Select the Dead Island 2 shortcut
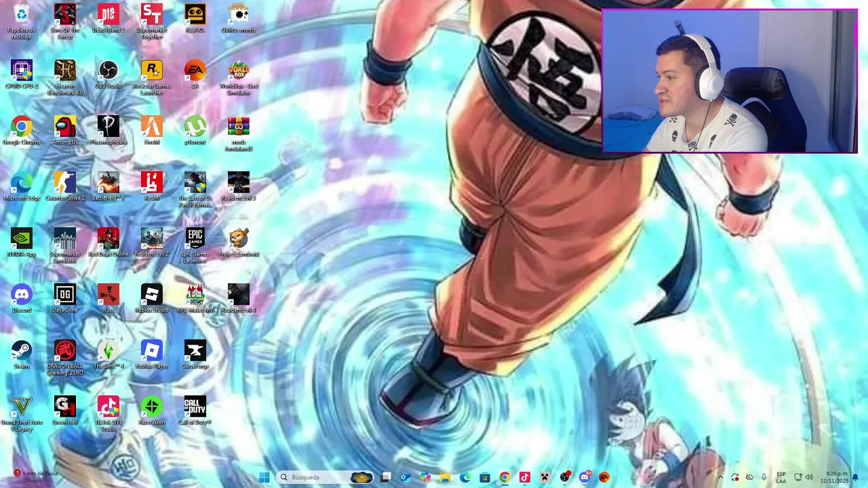 click(x=108, y=18)
